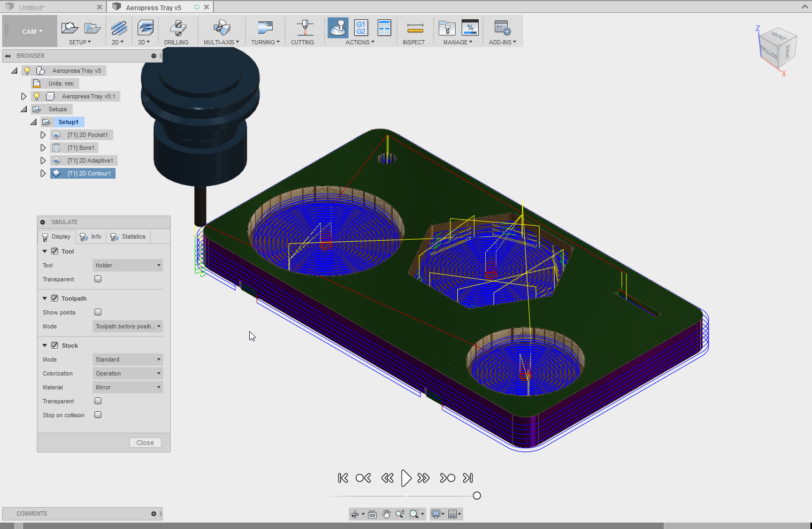
Task: Collapse the Setup1 tree node
Action: [34, 122]
